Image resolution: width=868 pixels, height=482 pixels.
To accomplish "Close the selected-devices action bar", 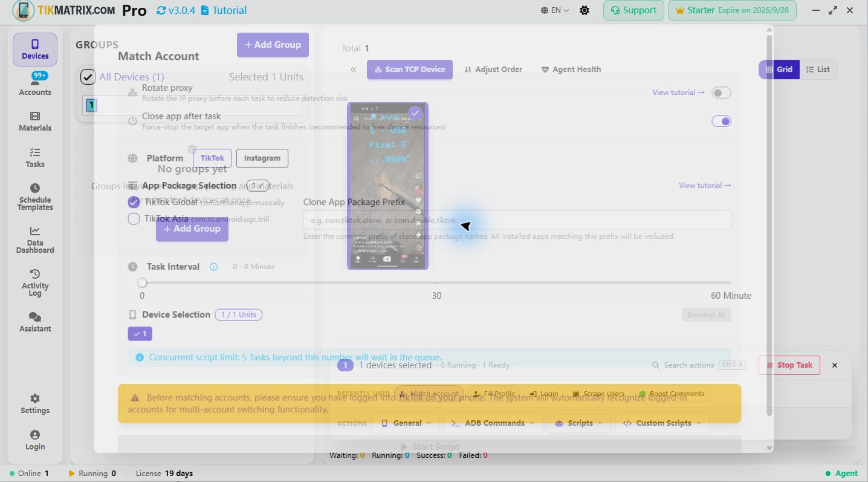I will 835,365.
